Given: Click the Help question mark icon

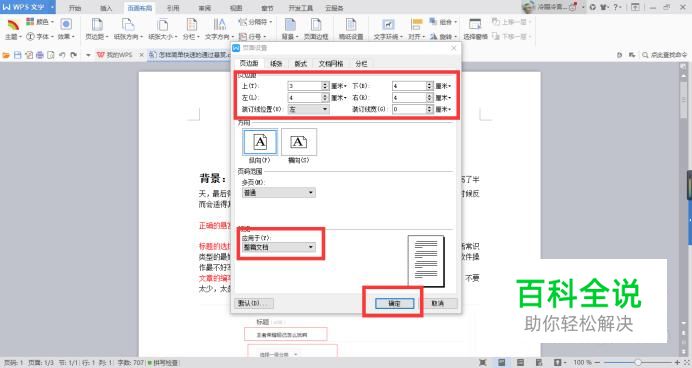Looking at the screenshot, I should coord(616,7).
